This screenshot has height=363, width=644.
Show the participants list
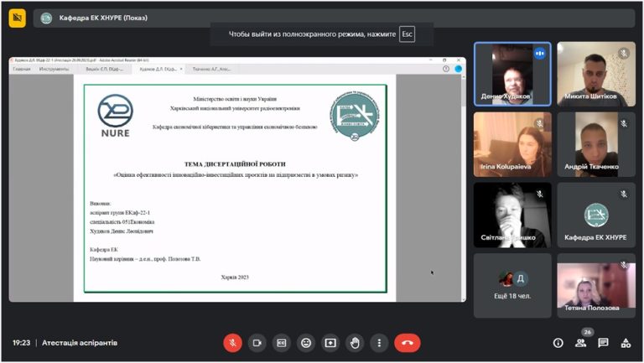(580, 343)
